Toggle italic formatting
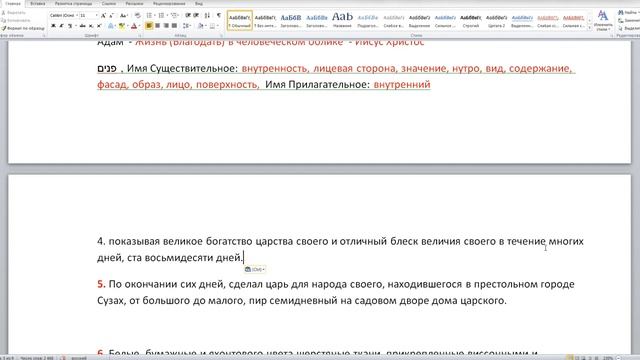Screen dimensions: 640x360 pos(62,26)
